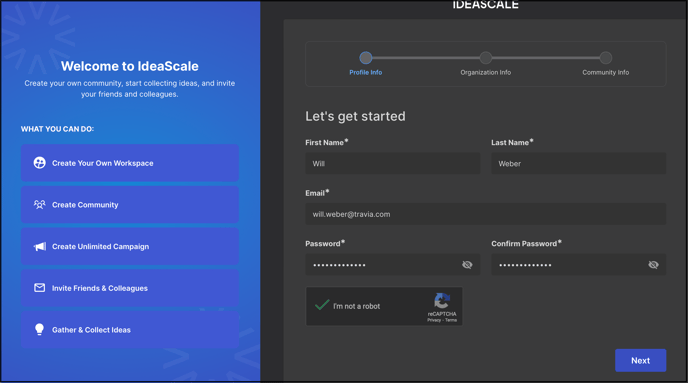Toggle Password field visibility eye icon
Screen dimensions: 688x383
pos(467,265)
